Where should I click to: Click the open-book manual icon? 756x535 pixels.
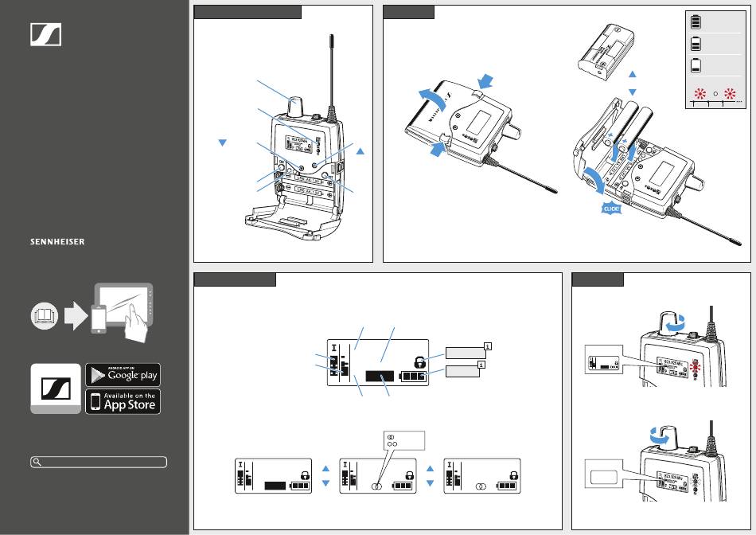point(45,316)
